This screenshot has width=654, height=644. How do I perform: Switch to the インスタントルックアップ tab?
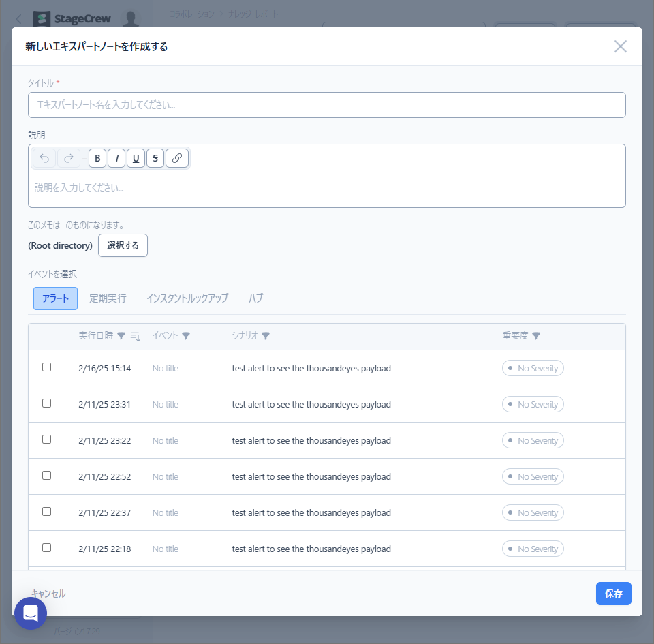point(187,298)
